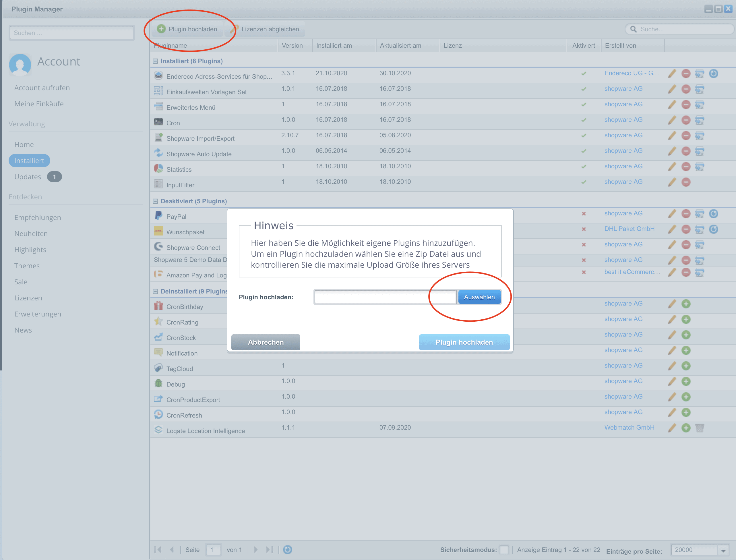Activate the Wunschpaket plugin via red X
Screen dimensions: 736x560
(x=584, y=229)
